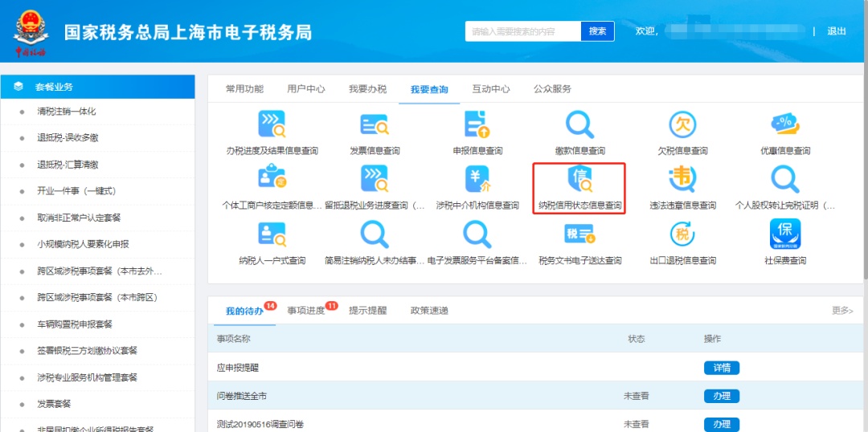Open 出口退税信息查询 icon
This screenshot has height=432, width=868.
point(682,235)
